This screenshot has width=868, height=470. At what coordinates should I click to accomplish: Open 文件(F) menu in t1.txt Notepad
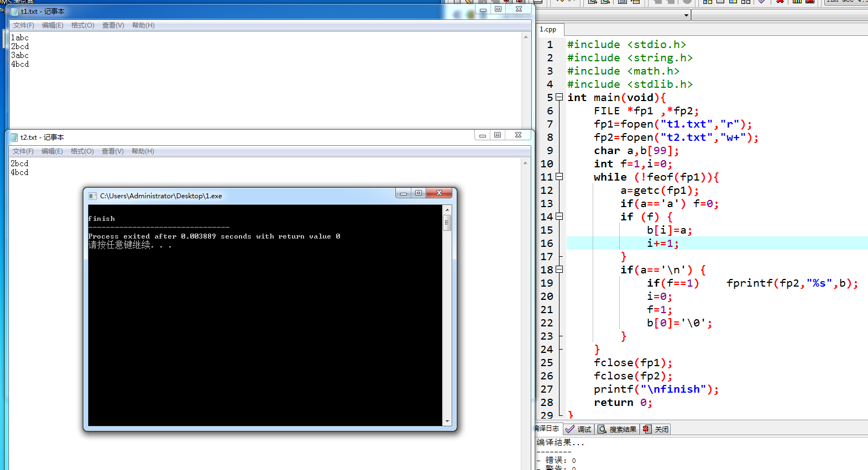click(x=24, y=25)
